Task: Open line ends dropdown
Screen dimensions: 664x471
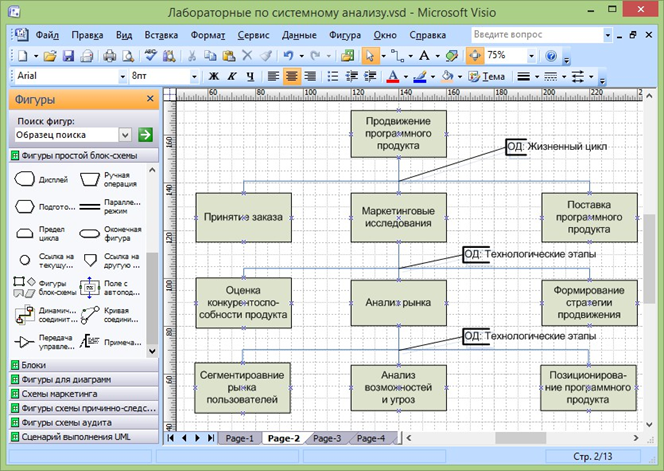Action: [591, 77]
